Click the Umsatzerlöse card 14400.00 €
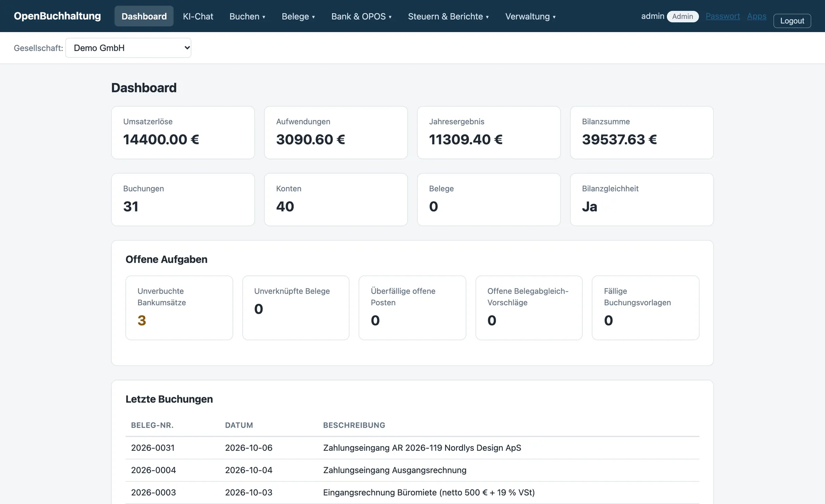The image size is (825, 504). 183,133
